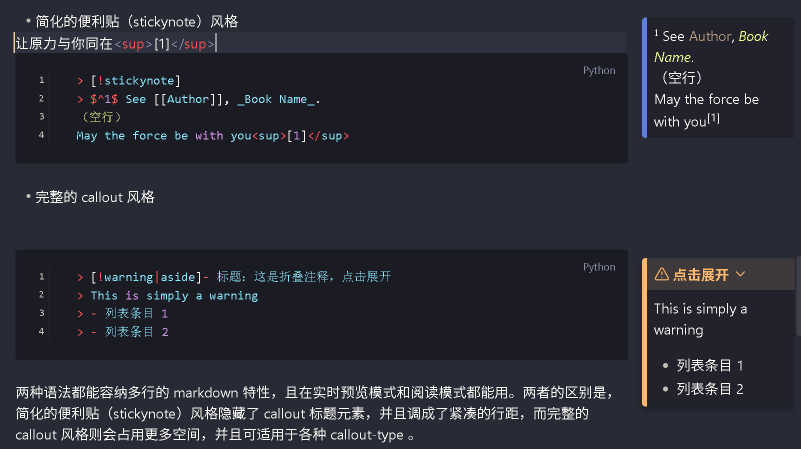Click the scrollbar beside the warning callout

[x=798, y=296]
